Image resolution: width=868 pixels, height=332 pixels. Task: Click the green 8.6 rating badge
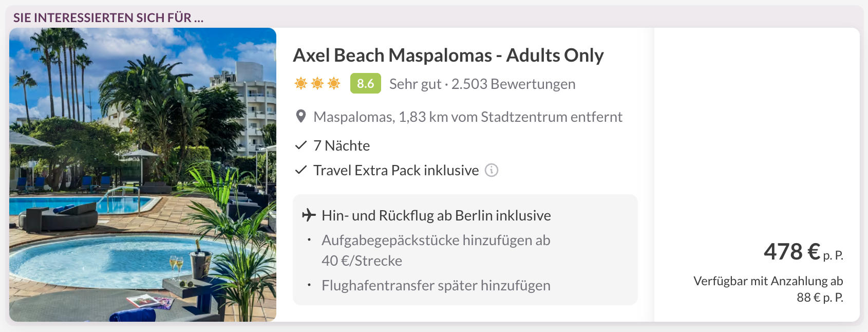(365, 83)
